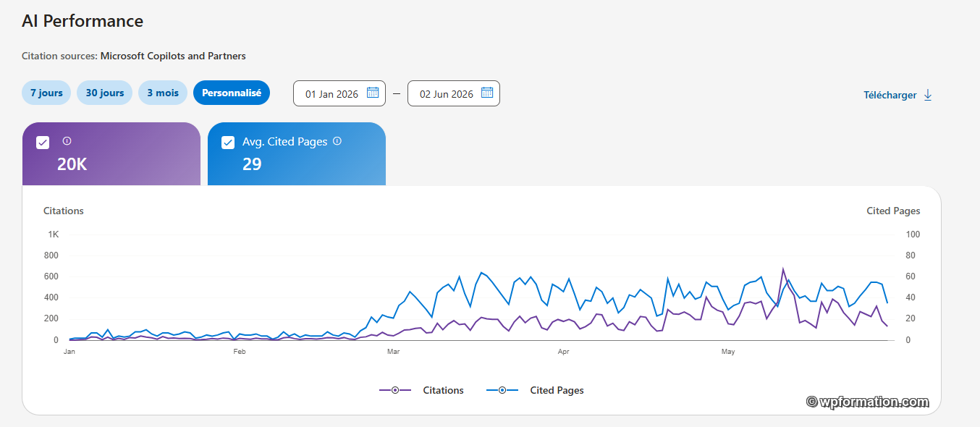Click Microsoft Copilots and Partners text

[x=173, y=56]
